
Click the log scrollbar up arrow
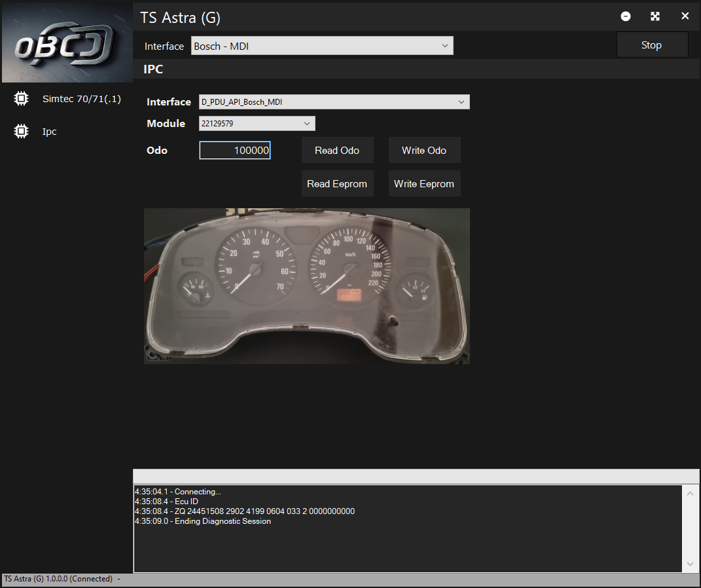point(691,493)
